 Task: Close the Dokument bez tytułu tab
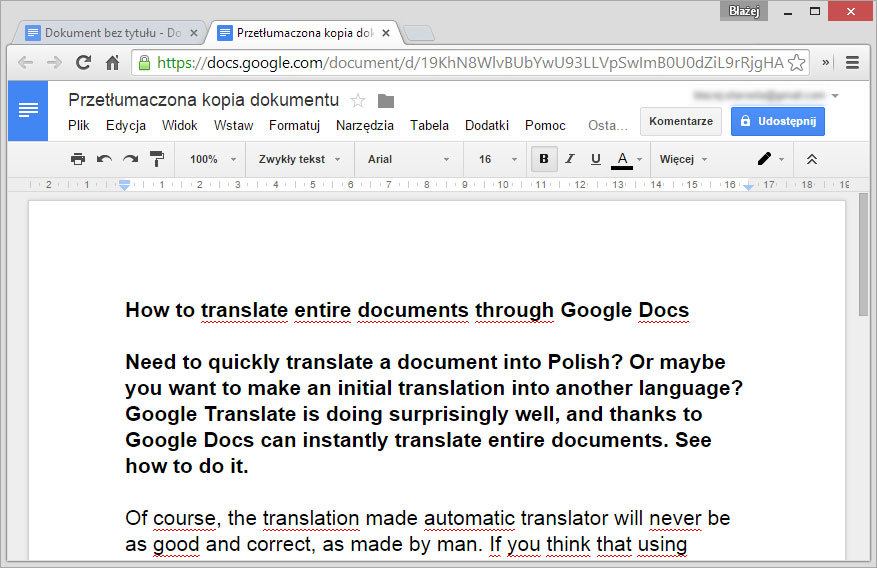(194, 33)
